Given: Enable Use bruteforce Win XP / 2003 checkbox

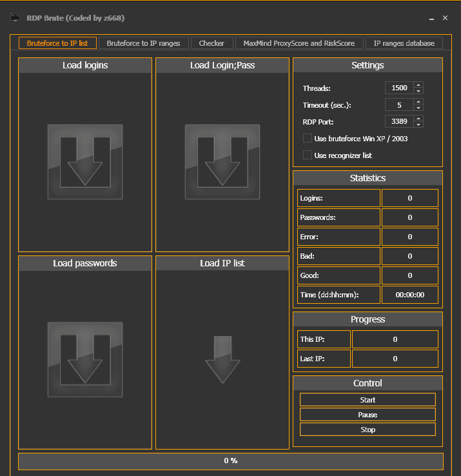Looking at the screenshot, I should pyautogui.click(x=308, y=138).
